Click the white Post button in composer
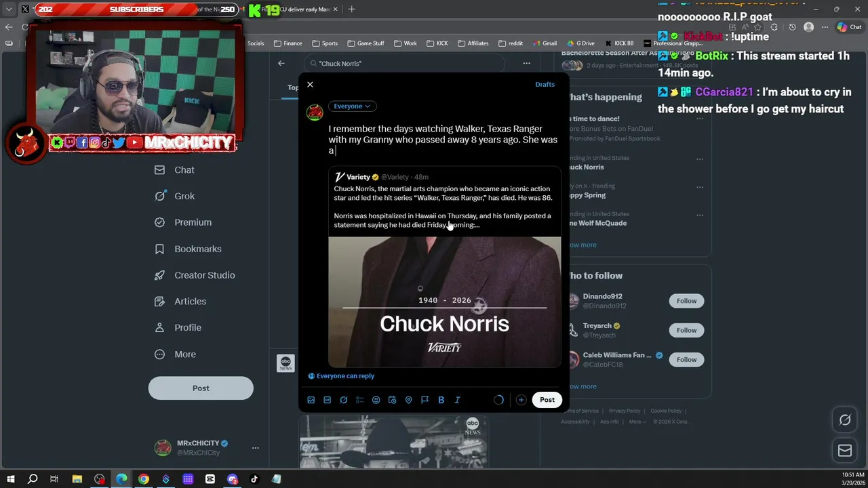The height and width of the screenshot is (488, 868). click(x=547, y=400)
